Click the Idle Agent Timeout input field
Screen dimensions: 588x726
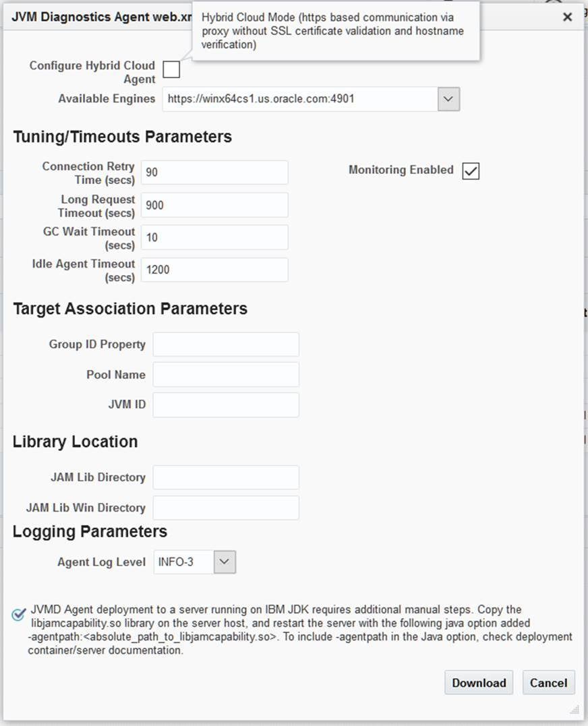pyautogui.click(x=214, y=269)
